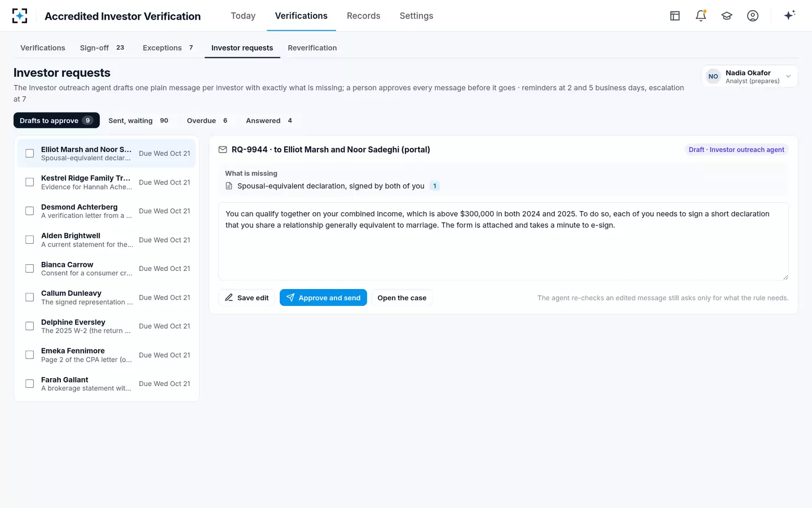The height and width of the screenshot is (508, 812).
Task: Tick the checkbox for Elliot Marsh and Noor
Action: [30, 154]
